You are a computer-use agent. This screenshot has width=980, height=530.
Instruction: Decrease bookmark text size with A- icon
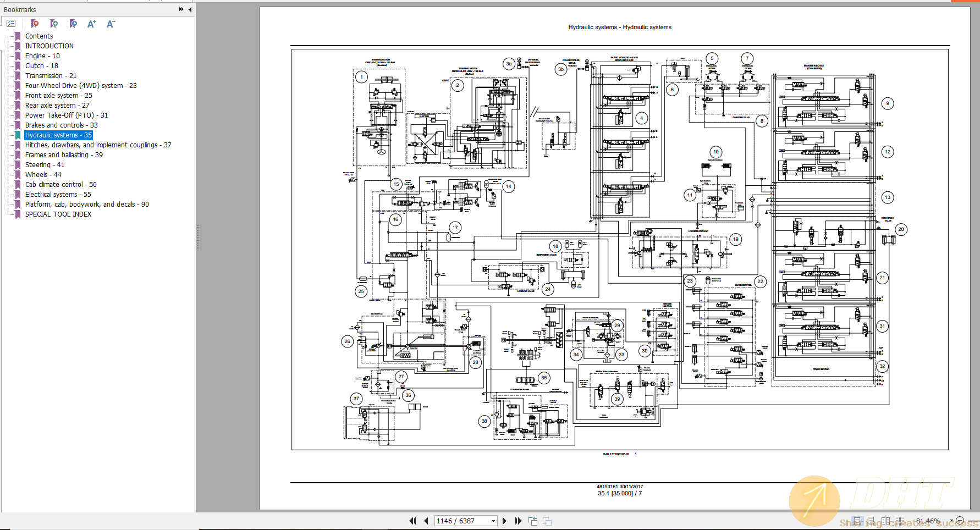110,24
